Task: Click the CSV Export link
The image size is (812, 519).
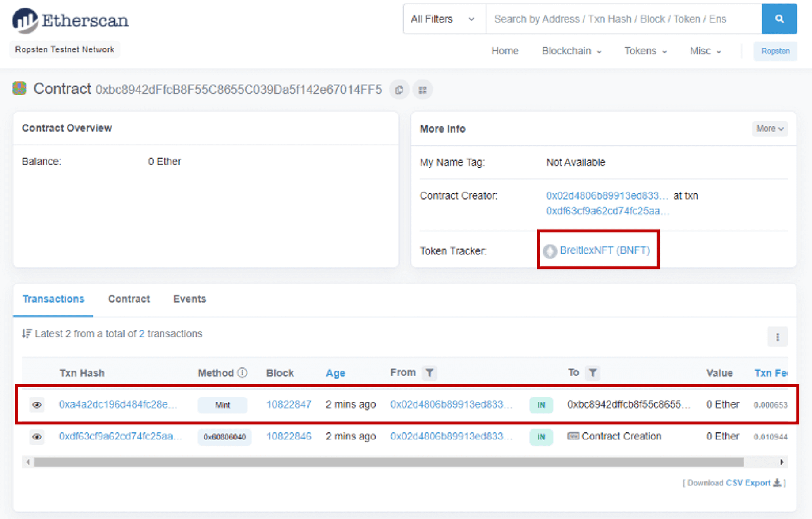Action: click(748, 483)
